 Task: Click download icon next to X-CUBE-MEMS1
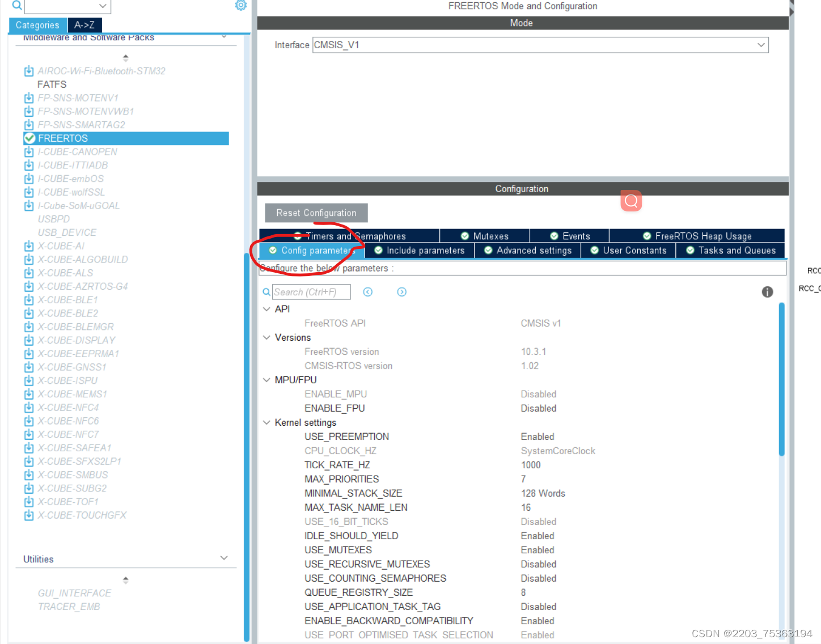29,394
